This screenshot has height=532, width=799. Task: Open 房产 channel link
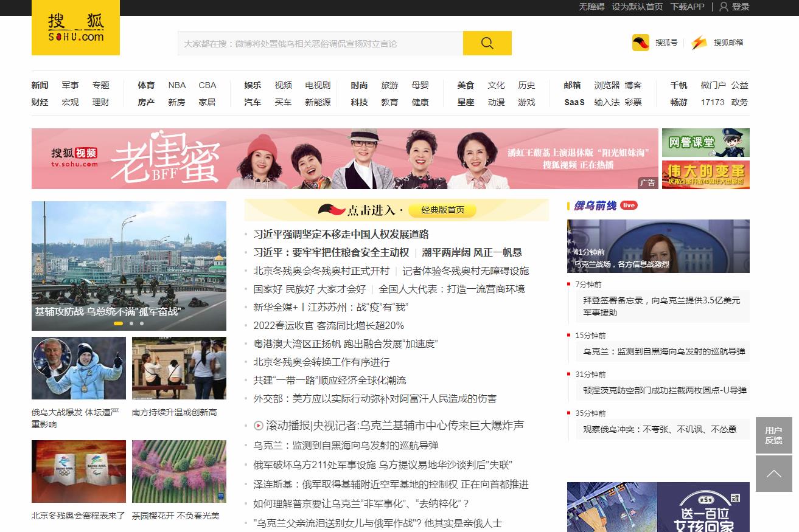(146, 102)
